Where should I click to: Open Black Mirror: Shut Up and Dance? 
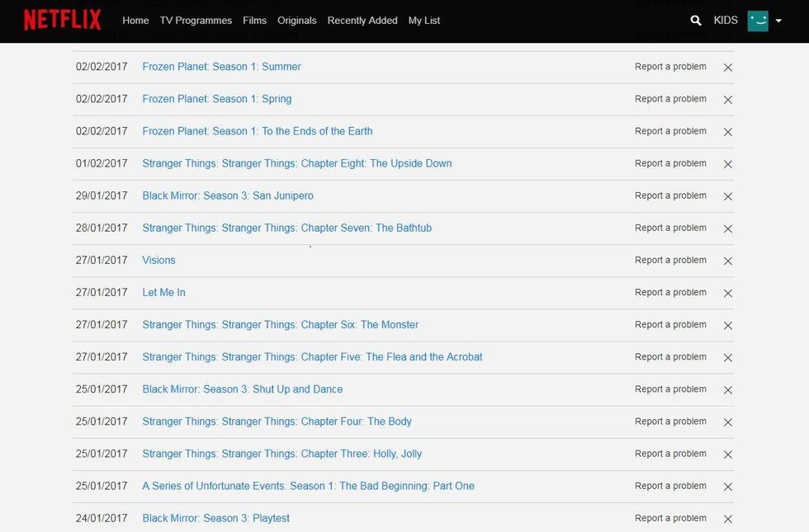(x=243, y=389)
